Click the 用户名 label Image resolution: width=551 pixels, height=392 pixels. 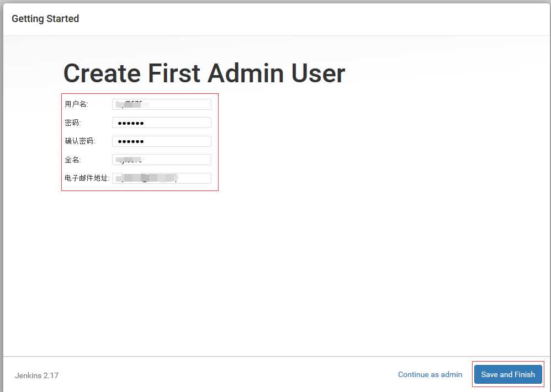pyautogui.click(x=76, y=104)
